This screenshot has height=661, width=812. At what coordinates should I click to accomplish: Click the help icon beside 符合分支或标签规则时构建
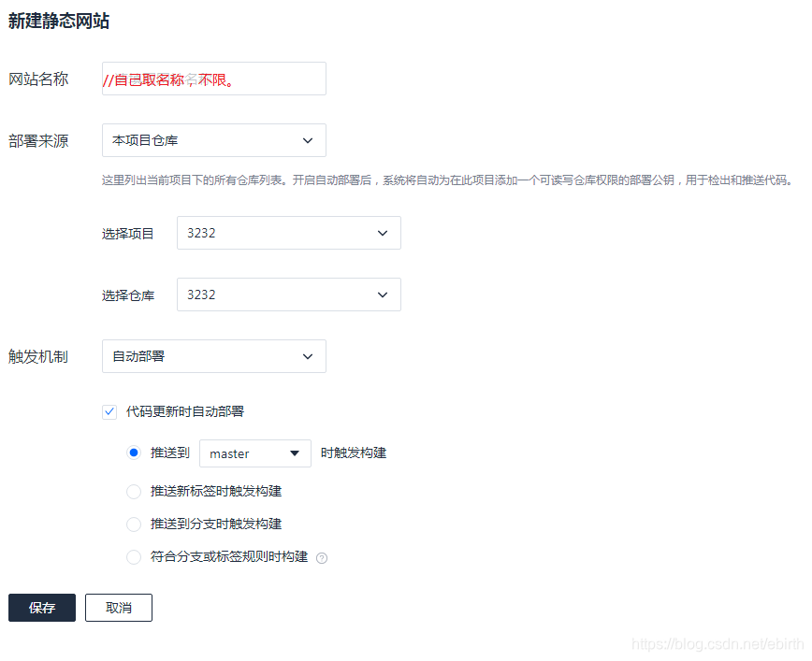tap(321, 556)
